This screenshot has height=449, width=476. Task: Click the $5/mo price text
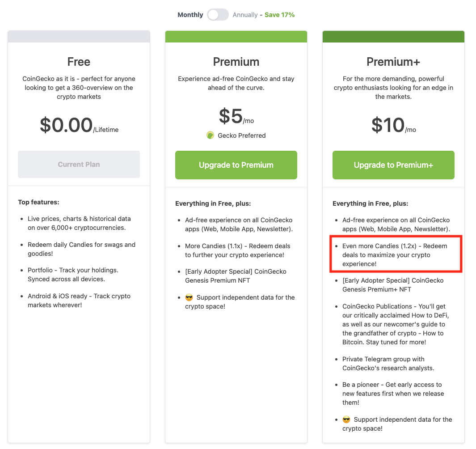(236, 116)
